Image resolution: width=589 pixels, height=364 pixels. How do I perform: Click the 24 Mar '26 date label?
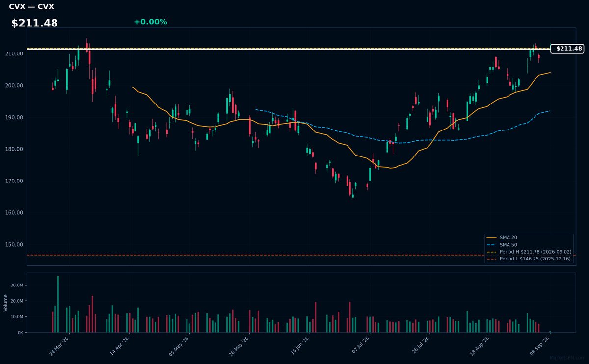coord(59,346)
